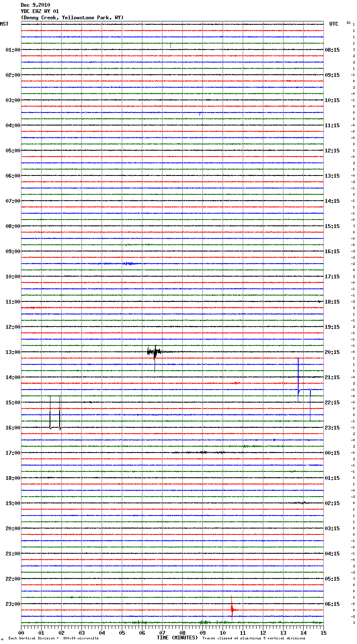Viewport: 357px width, 644px height.
Task: Click the "09:00" MST time label
Action: click(13, 251)
